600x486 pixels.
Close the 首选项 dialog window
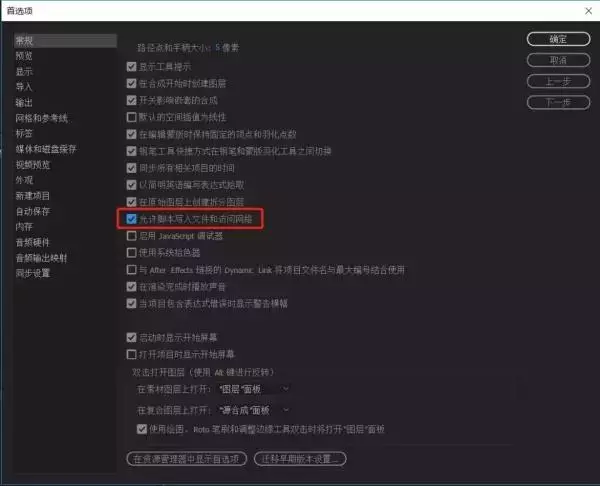[588, 11]
